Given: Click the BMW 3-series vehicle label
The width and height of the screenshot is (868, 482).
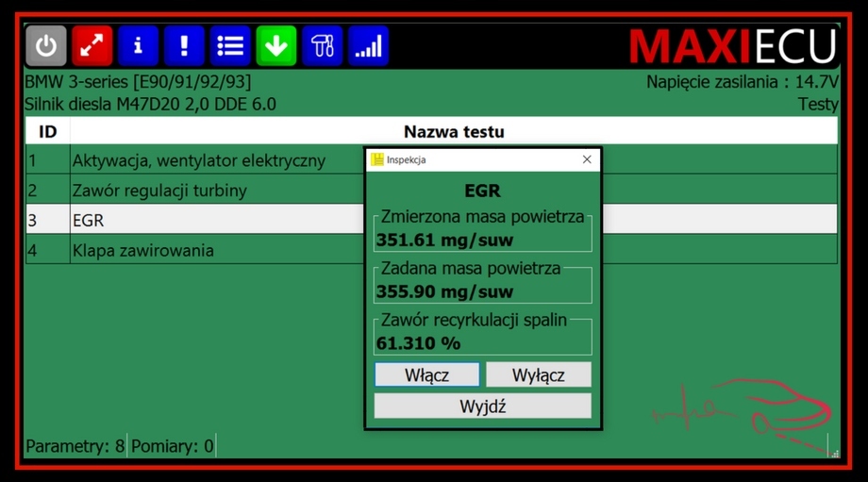Looking at the screenshot, I should tap(138, 82).
